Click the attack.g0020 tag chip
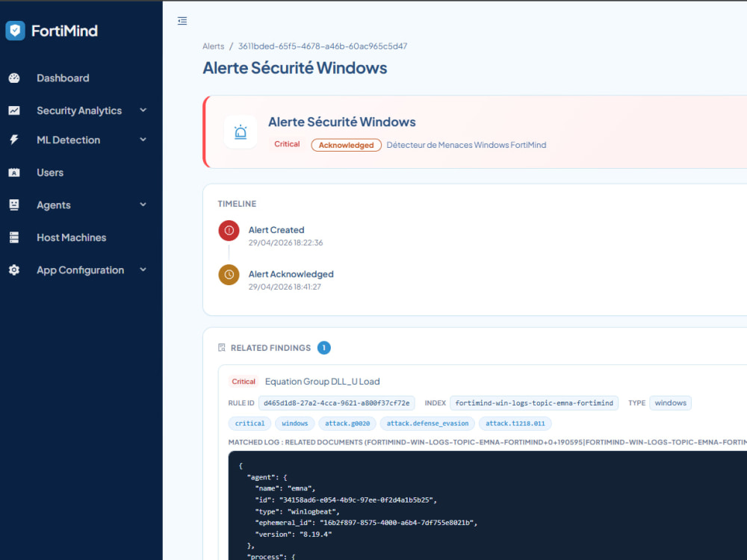This screenshot has height=560, width=747. coord(347,423)
